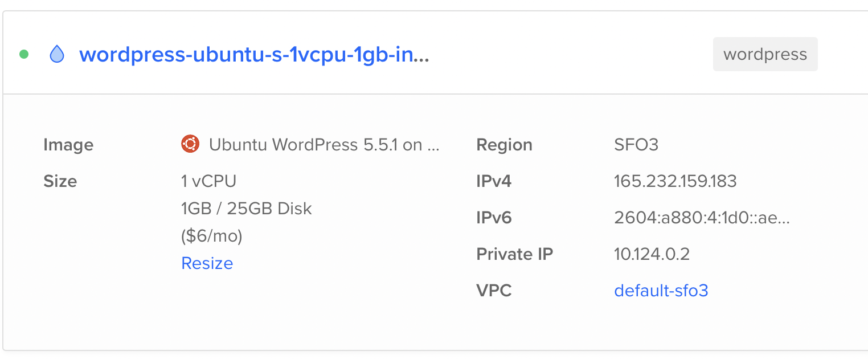
Task: Click the IPv6 field label
Action: [493, 218]
